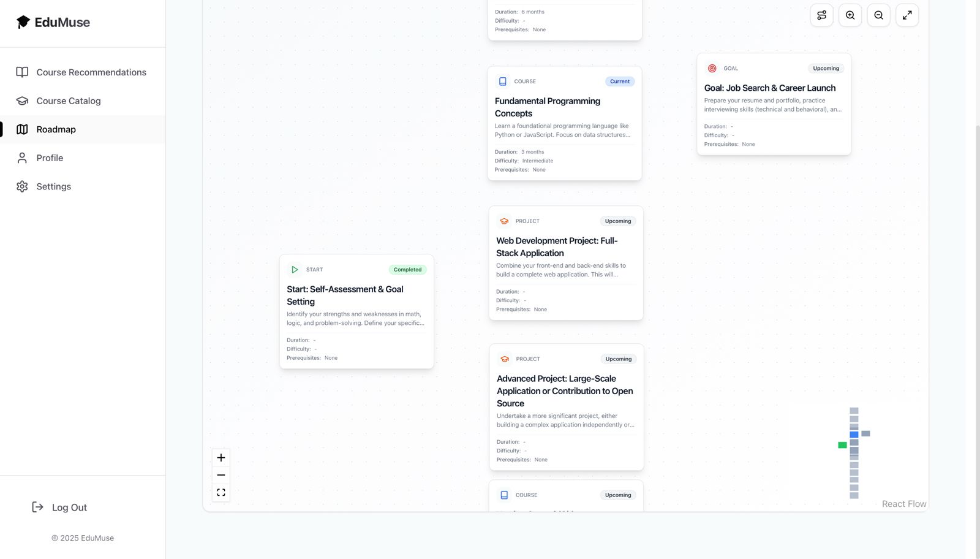The height and width of the screenshot is (559, 980).
Task: Select the Roadmap sidebar item
Action: point(82,129)
